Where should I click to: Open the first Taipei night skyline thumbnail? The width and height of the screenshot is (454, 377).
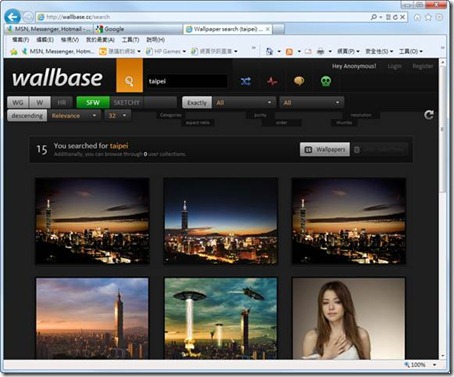tap(92, 221)
